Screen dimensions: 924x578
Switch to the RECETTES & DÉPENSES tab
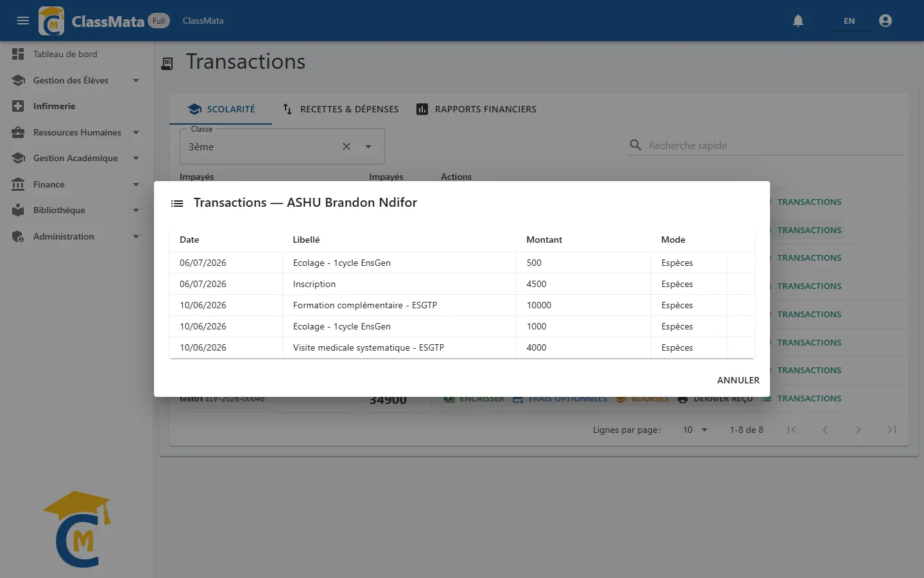[x=341, y=109]
